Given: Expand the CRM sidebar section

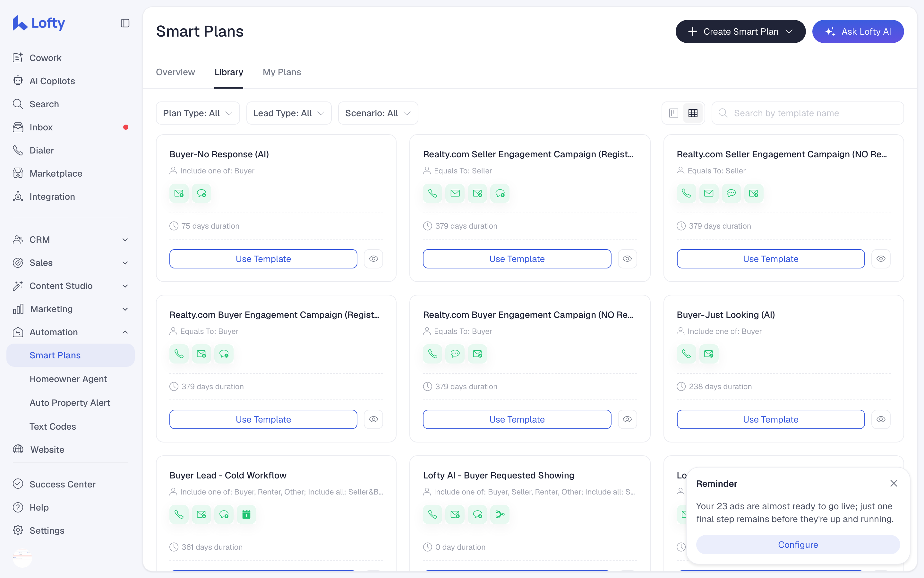Looking at the screenshot, I should pos(71,240).
